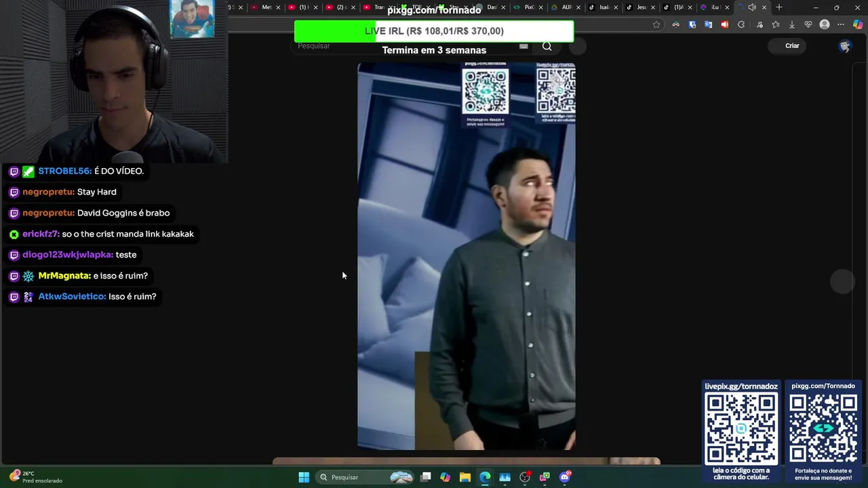Open Copilot from the taskbar
This screenshot has height=488, width=868.
click(x=445, y=477)
